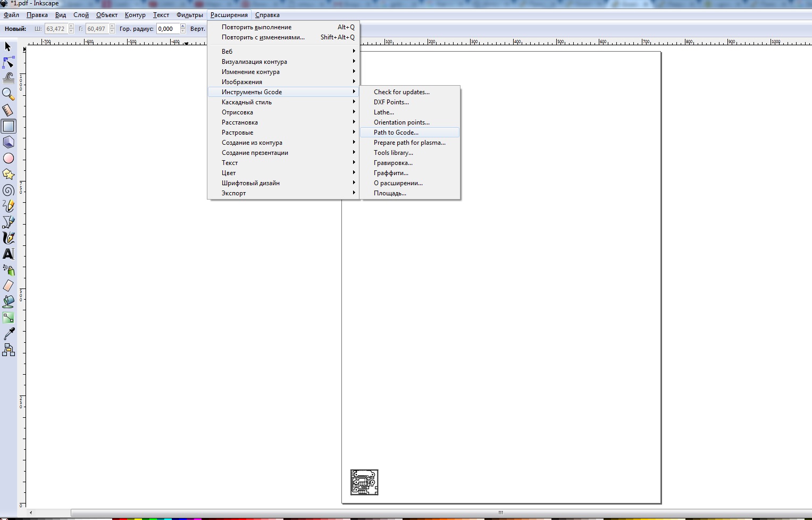Open the Справка menu
The height and width of the screenshot is (520, 812).
(x=267, y=15)
